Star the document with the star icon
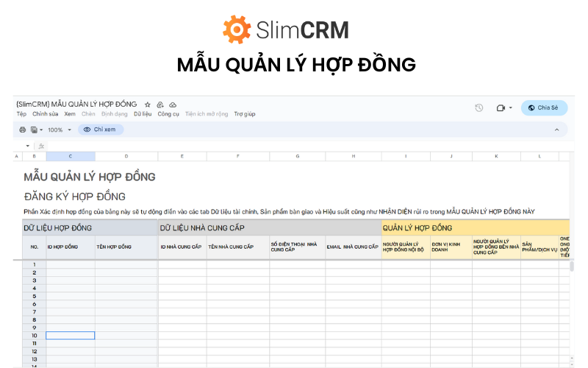588x368 pixels. click(148, 105)
